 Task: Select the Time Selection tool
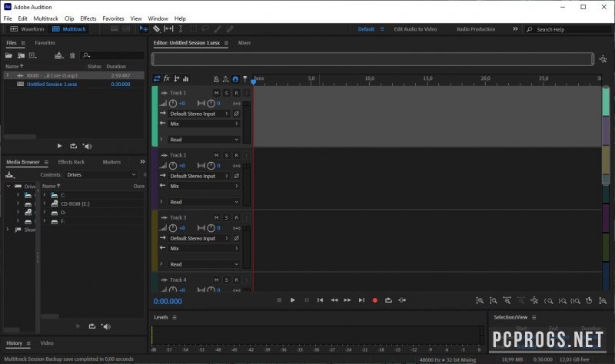coord(181,29)
